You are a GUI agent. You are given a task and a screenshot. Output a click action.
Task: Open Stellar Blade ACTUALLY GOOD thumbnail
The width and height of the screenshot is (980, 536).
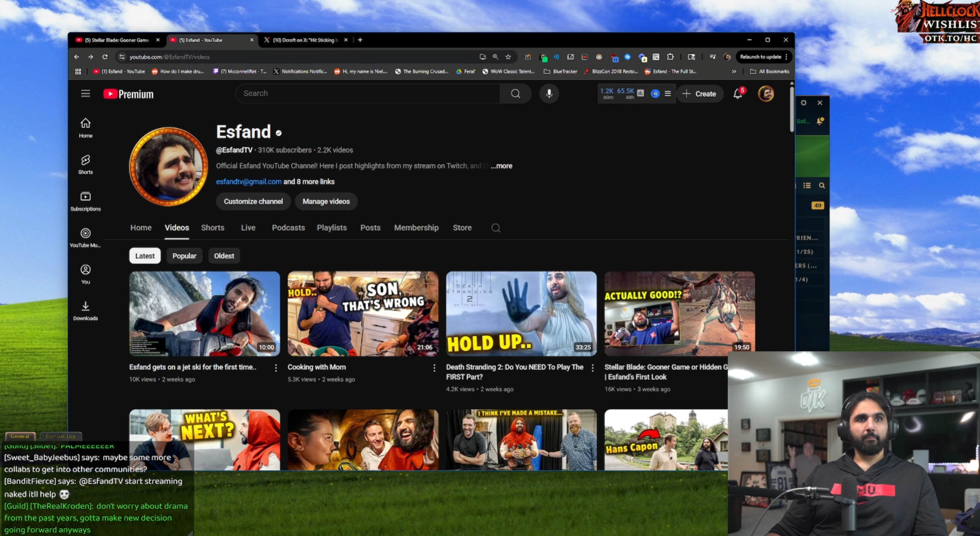pyautogui.click(x=679, y=314)
